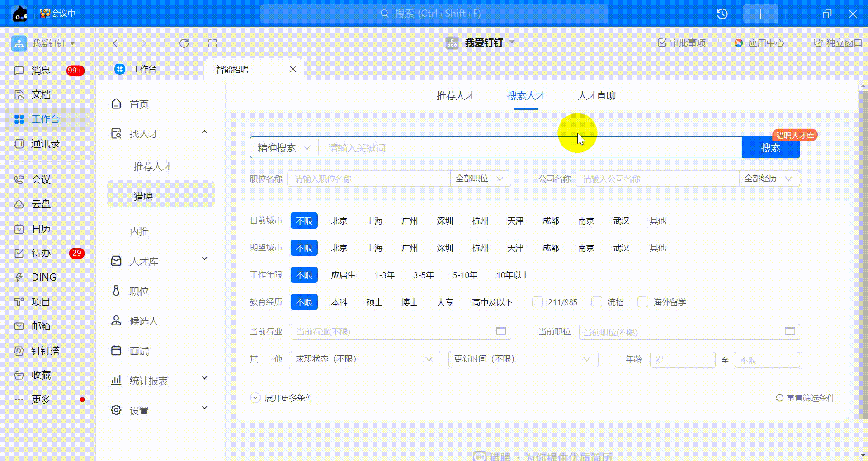Navigate back with the left arrow
The image size is (868, 461).
115,43
